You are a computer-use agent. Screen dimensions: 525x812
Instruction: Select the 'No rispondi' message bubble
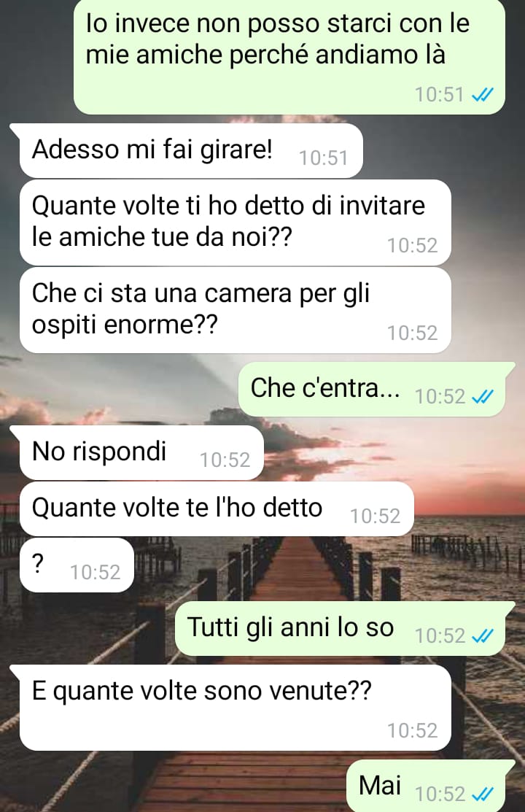click(141, 452)
